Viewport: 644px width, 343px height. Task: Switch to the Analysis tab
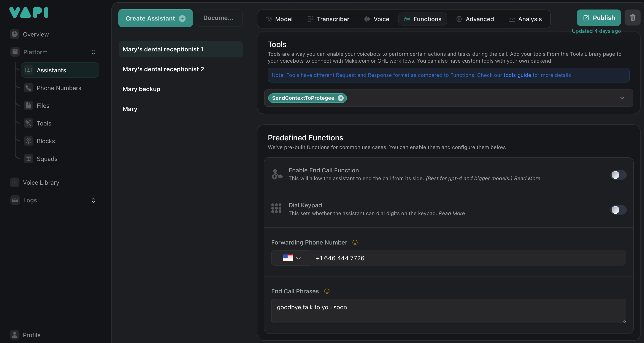click(x=525, y=19)
